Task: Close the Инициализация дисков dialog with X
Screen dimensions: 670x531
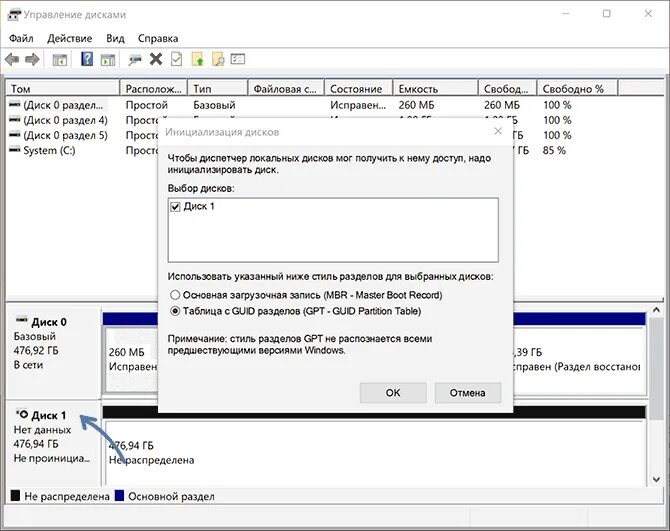Action: (498, 131)
